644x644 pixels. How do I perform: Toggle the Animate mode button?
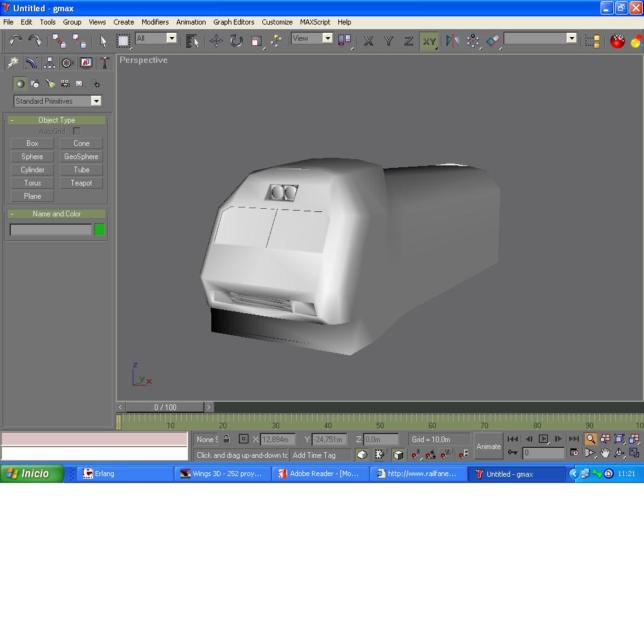(488, 447)
